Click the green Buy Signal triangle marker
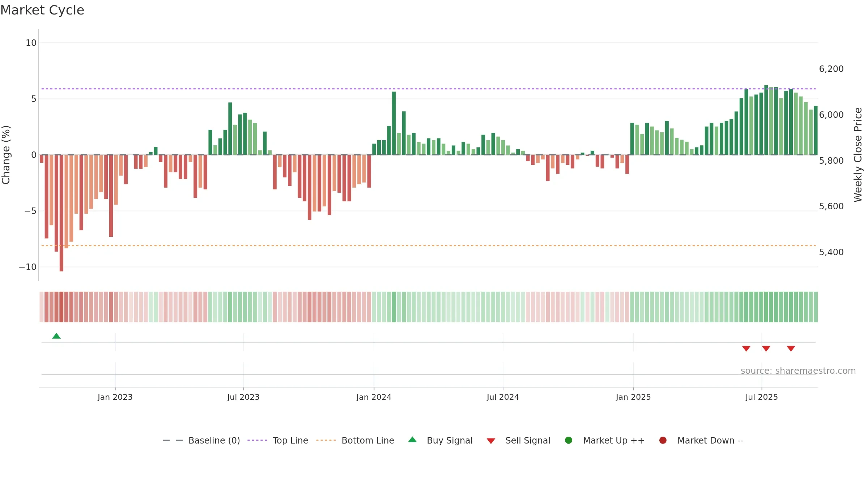The height and width of the screenshot is (488, 868). pos(56,336)
